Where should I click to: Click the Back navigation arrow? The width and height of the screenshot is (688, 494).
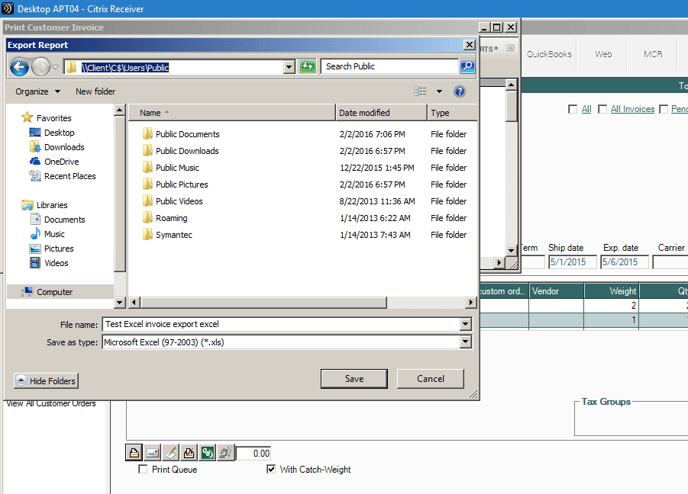pos(19,67)
